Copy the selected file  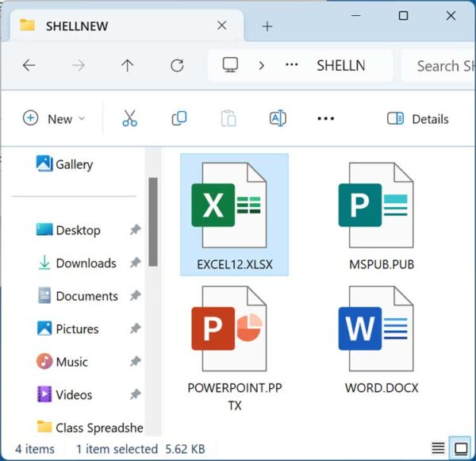pos(179,118)
